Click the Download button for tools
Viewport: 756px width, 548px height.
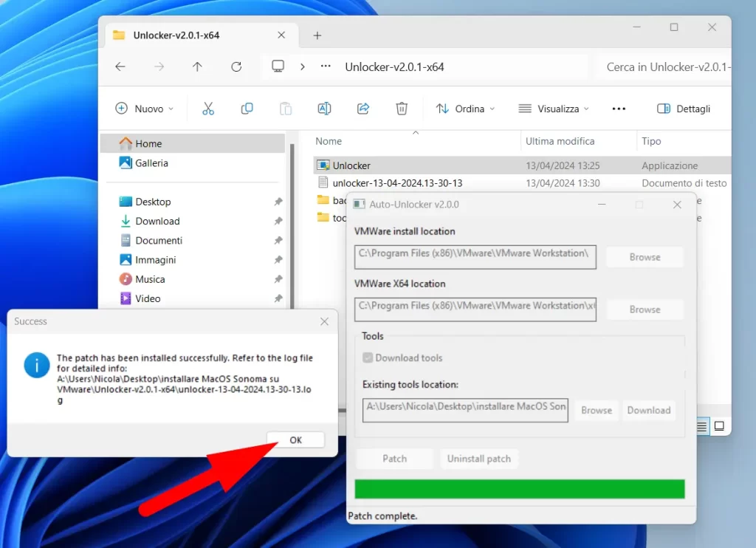pos(648,411)
